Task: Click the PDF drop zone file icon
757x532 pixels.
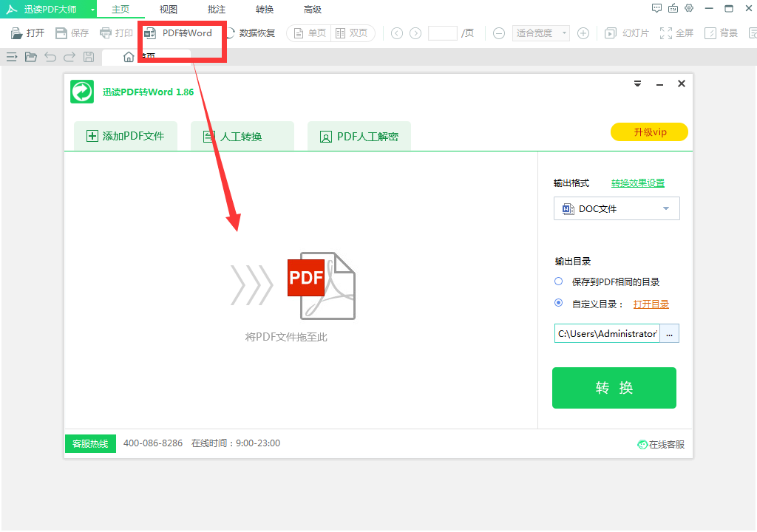Action: (322, 286)
